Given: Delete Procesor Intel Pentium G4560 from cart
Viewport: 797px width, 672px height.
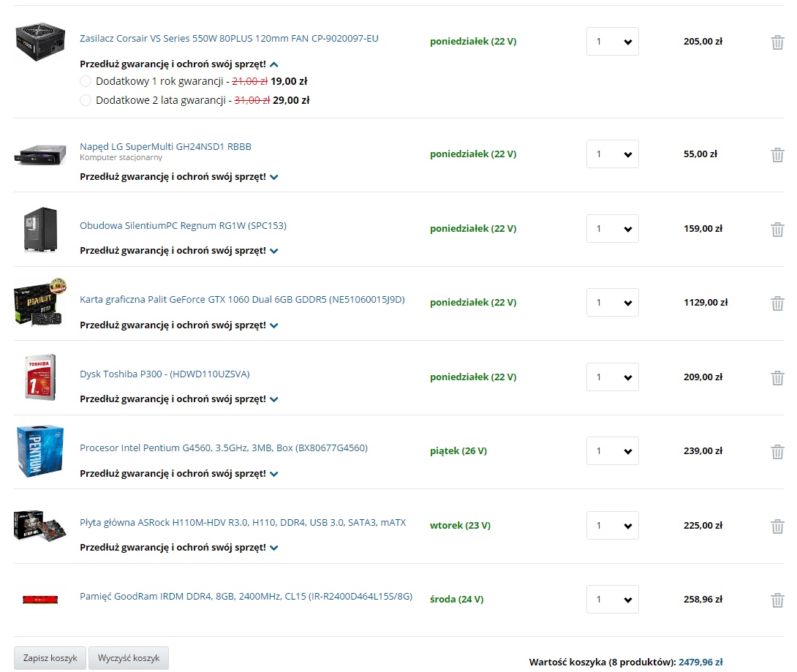Looking at the screenshot, I should (x=777, y=451).
